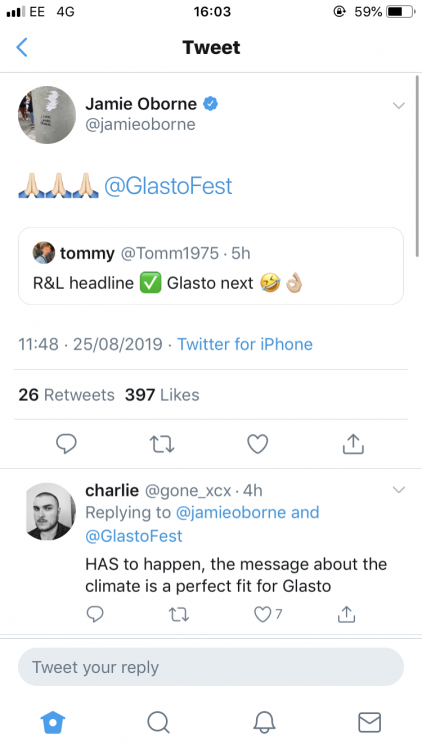Like charlie's reply showing 7 likes

(x=267, y=614)
